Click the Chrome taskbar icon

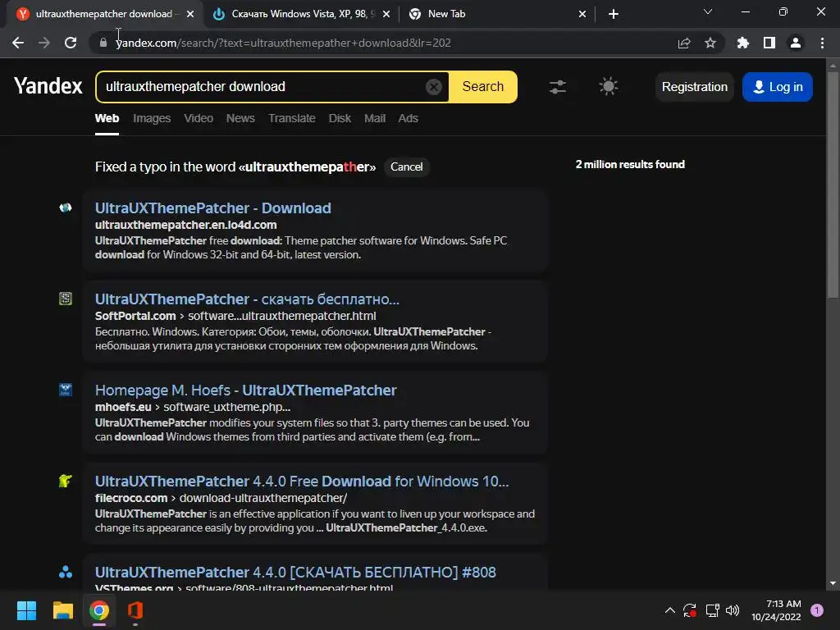[x=99, y=610]
